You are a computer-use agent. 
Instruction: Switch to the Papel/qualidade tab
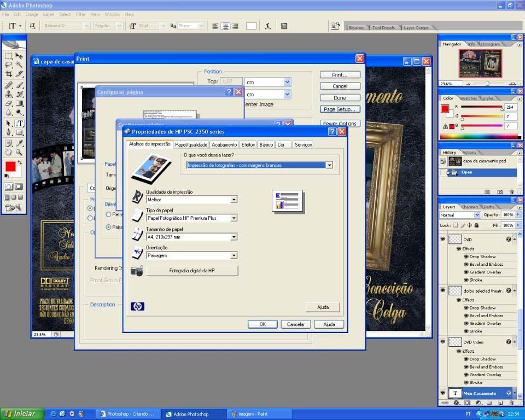[191, 145]
